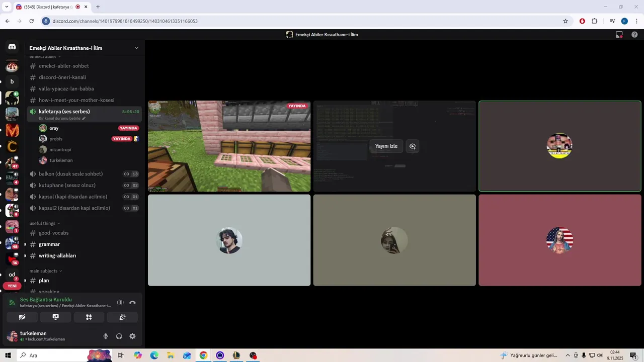The width and height of the screenshot is (644, 362).
Task: Click the pop-out stream icon beside Yayını izle
Action: click(x=413, y=146)
